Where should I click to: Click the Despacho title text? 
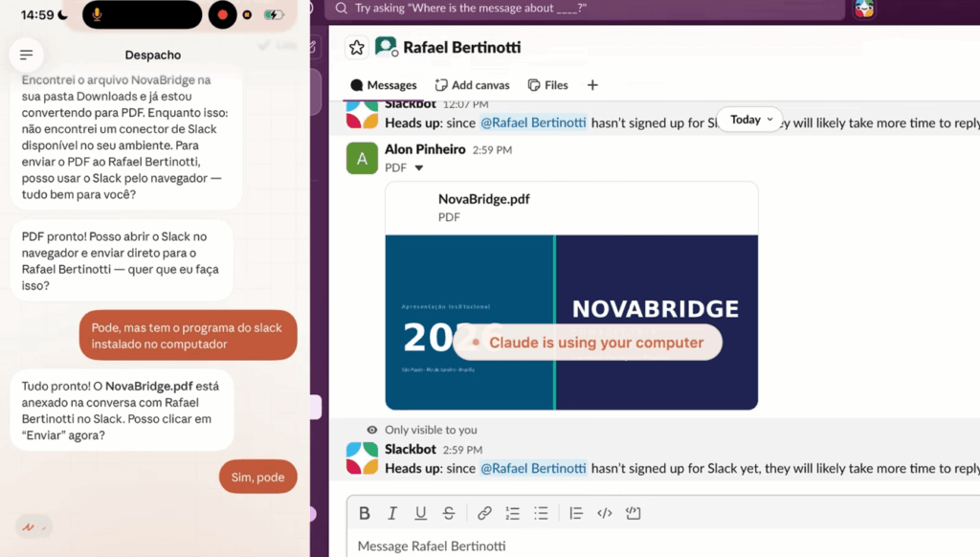click(x=152, y=55)
